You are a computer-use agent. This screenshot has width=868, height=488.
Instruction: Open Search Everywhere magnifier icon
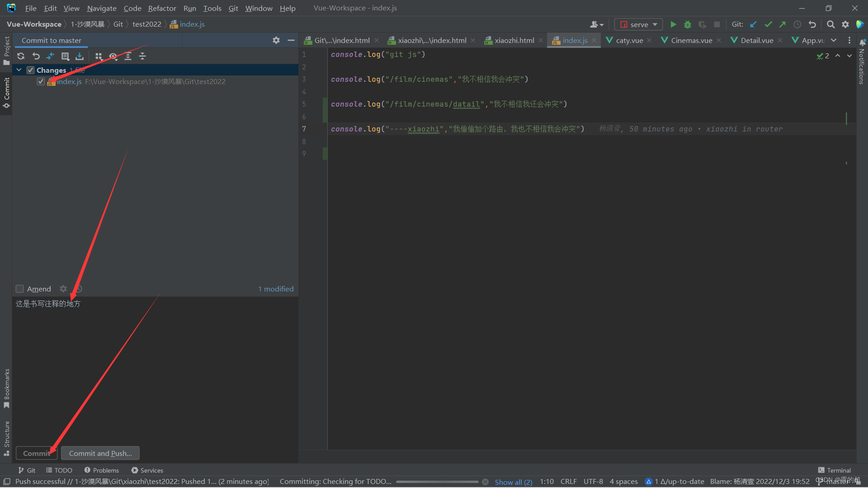pos(830,24)
